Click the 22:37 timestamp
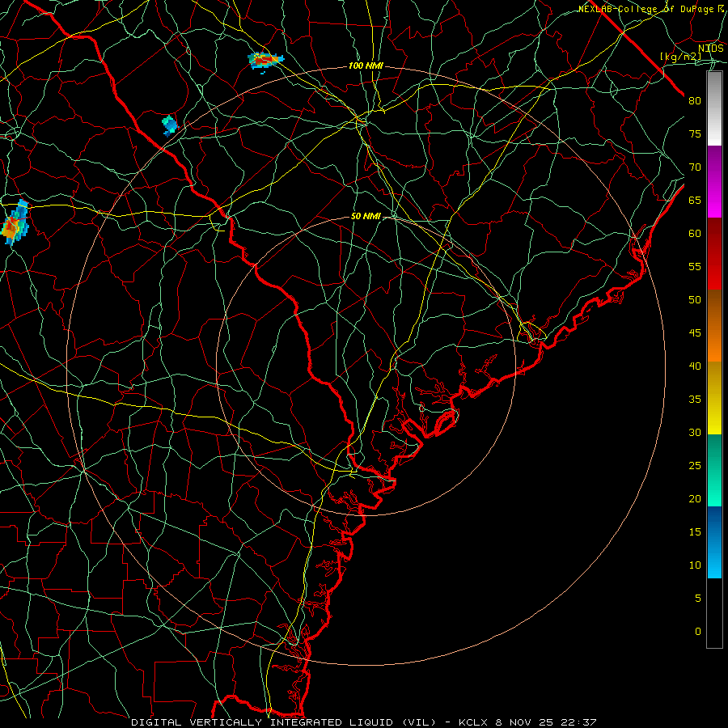 (x=578, y=722)
